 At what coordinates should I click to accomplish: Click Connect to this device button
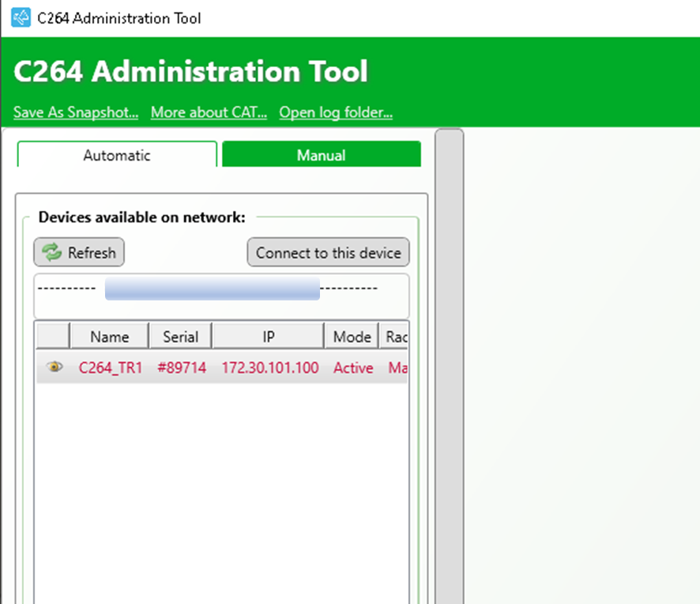[x=328, y=252]
